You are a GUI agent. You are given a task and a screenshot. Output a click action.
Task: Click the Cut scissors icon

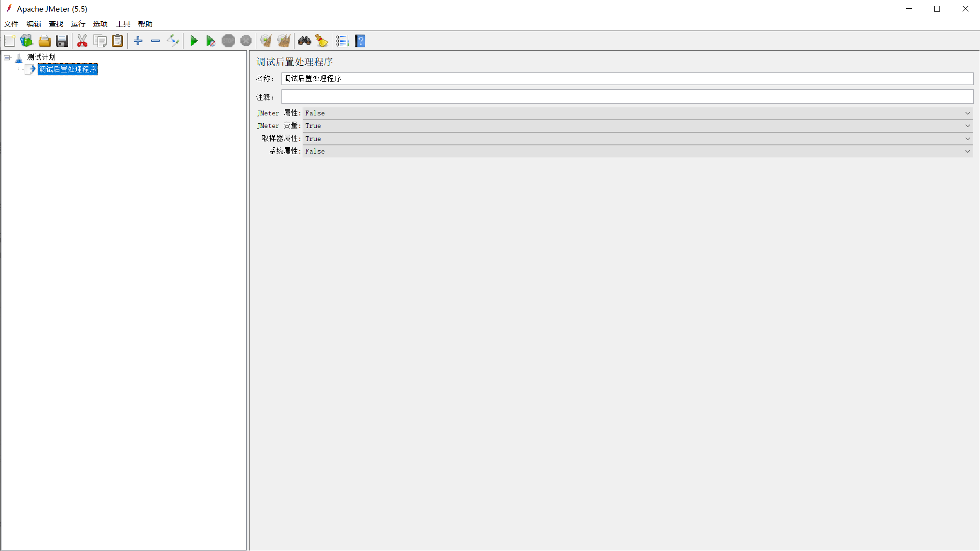(83, 41)
